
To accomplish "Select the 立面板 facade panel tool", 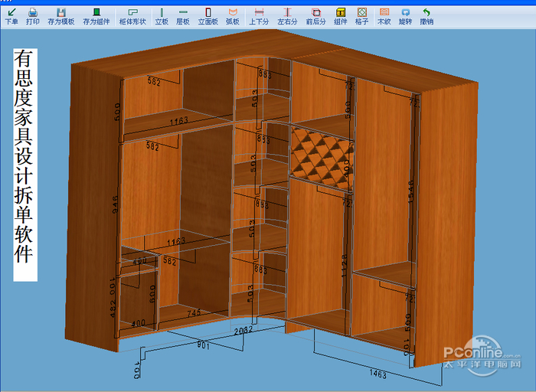I will point(208,16).
